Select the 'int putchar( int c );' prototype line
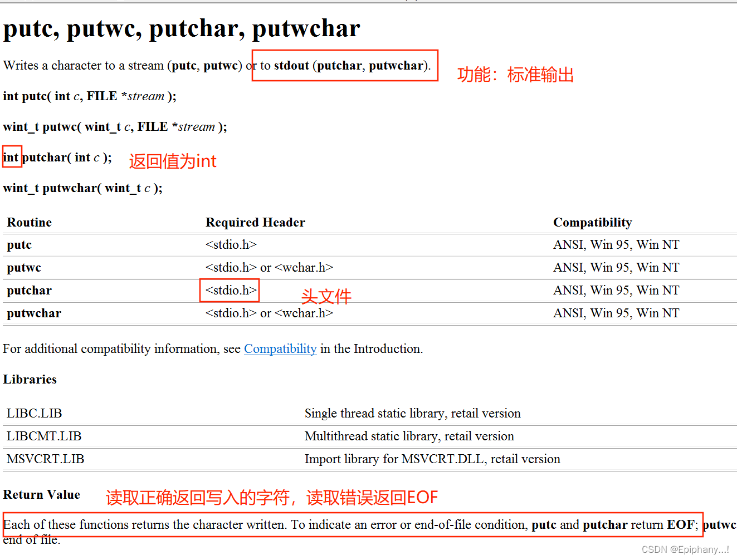 click(57, 158)
